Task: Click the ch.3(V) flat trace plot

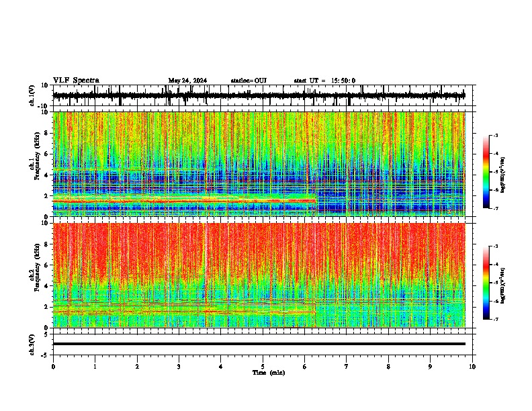Action: [x=263, y=345]
